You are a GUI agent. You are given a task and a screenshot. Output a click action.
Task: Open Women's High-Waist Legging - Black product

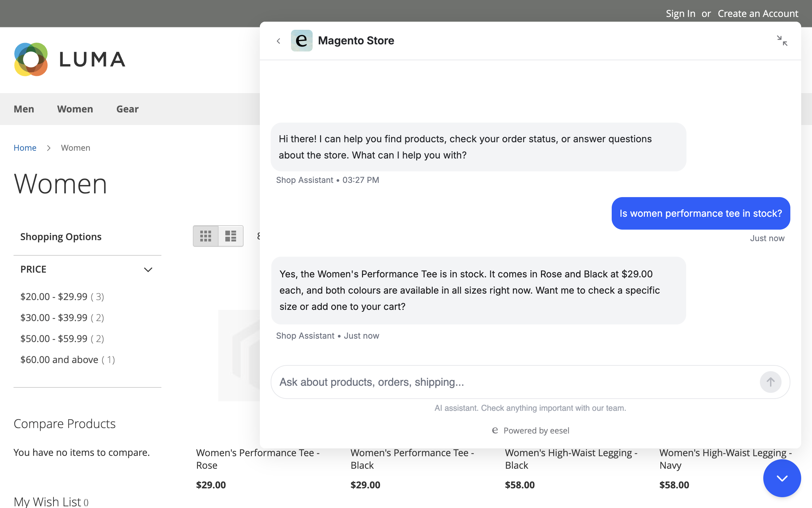pos(571,459)
